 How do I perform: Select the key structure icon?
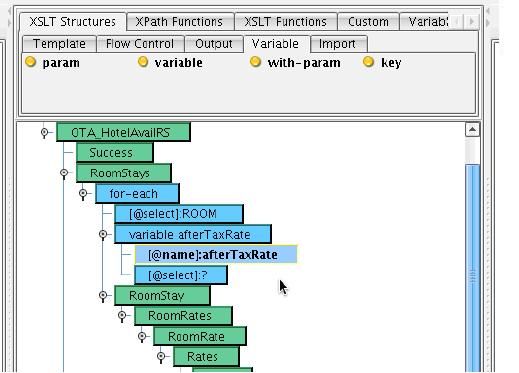(x=368, y=62)
